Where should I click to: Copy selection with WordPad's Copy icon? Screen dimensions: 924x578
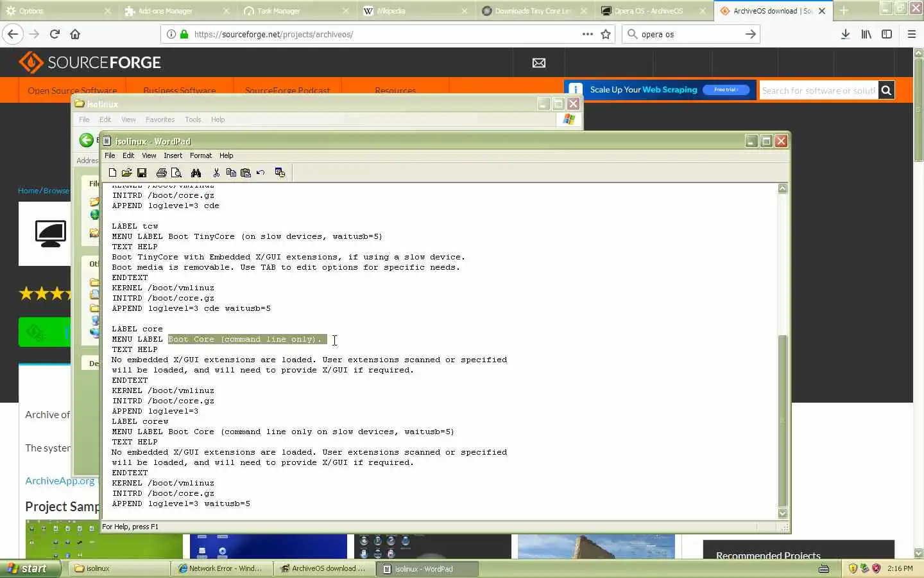coord(231,173)
